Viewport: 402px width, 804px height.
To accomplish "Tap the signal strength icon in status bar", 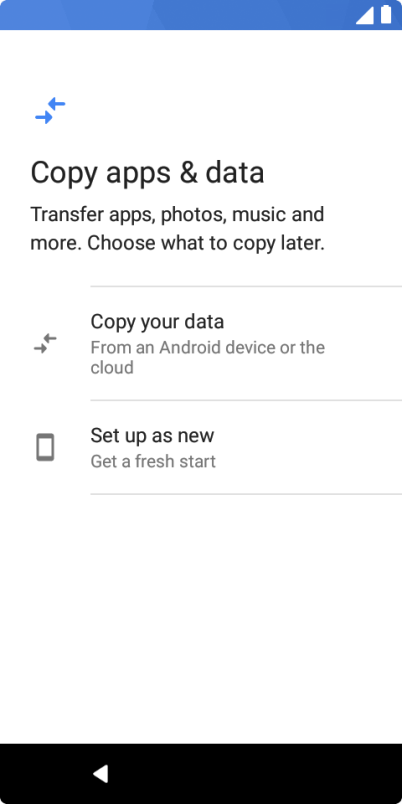I will point(365,15).
